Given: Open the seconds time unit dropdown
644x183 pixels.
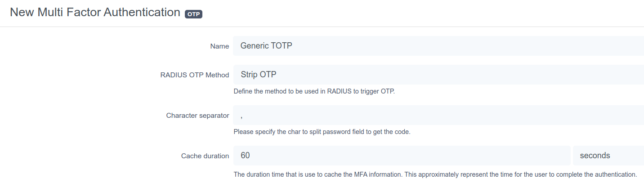Looking at the screenshot, I should pos(608,156).
